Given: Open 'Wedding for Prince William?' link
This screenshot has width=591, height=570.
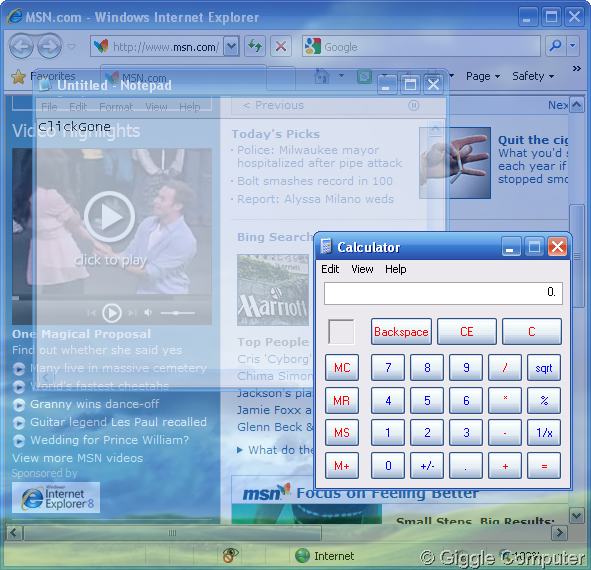Looking at the screenshot, I should 109,440.
